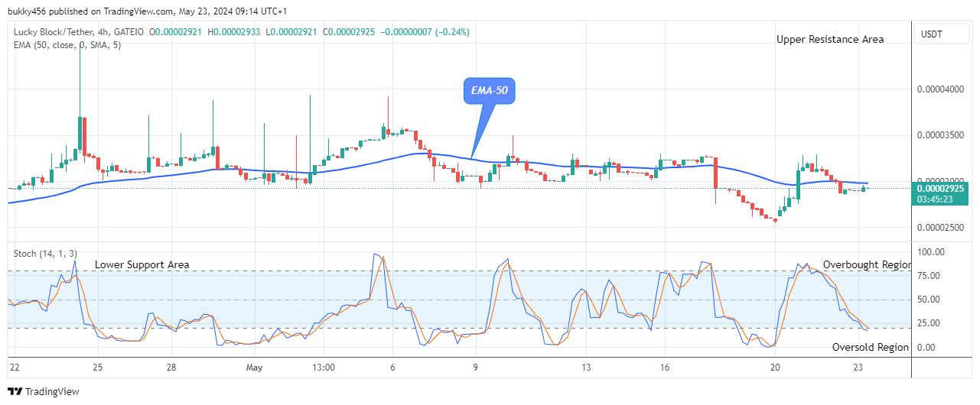Click the EMA-50 callout label

[x=490, y=90]
